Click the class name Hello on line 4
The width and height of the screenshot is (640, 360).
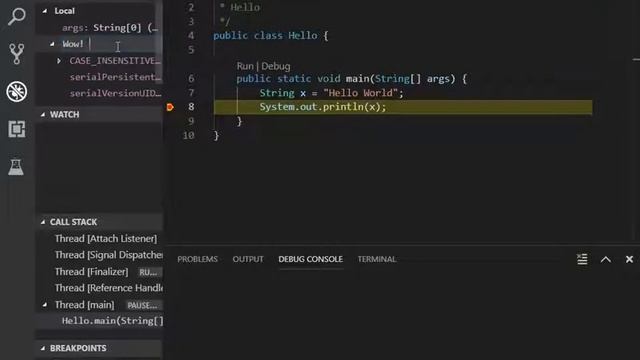(x=302, y=36)
